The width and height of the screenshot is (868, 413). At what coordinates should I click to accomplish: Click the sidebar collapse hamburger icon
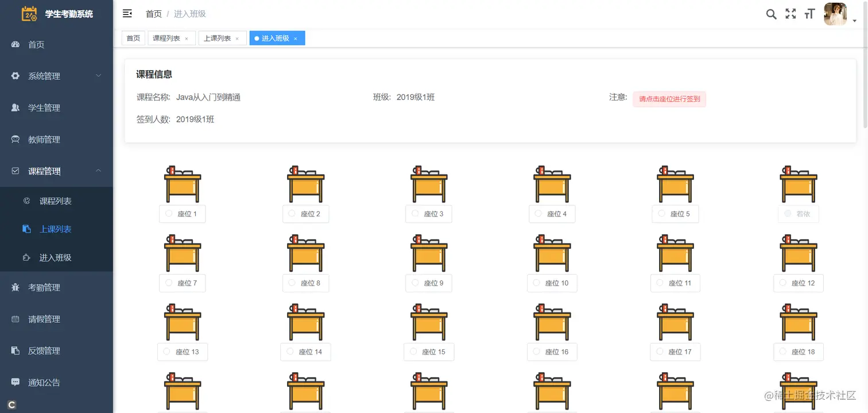click(127, 13)
